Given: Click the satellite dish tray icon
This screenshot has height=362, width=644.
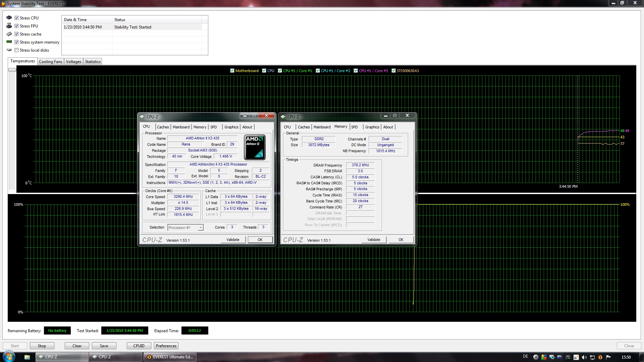Looking at the screenshot, I should 576,357.
